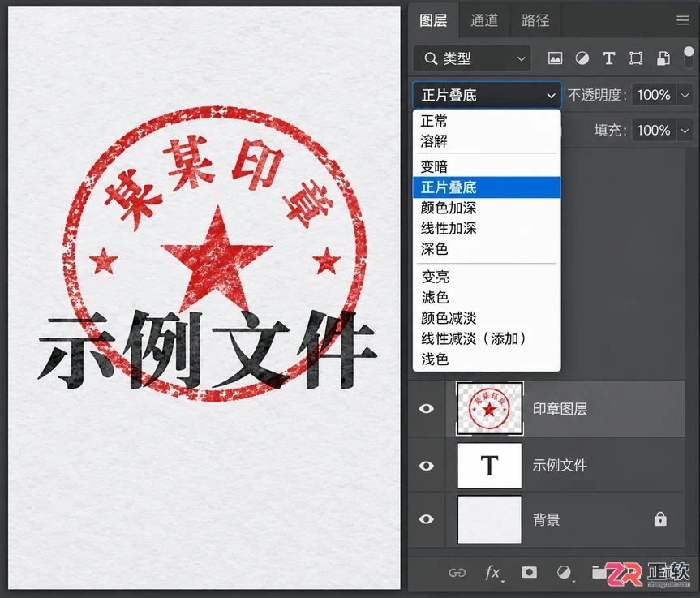This screenshot has width=700, height=598.
Task: Open the 填充 slider dropdown arrow
Action: pyautogui.click(x=685, y=131)
